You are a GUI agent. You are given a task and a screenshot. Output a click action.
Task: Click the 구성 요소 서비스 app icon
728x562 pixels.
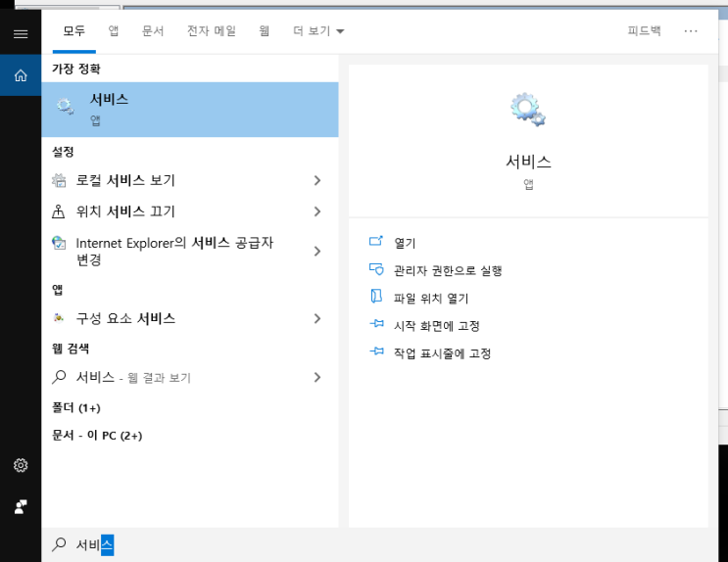tap(59, 318)
